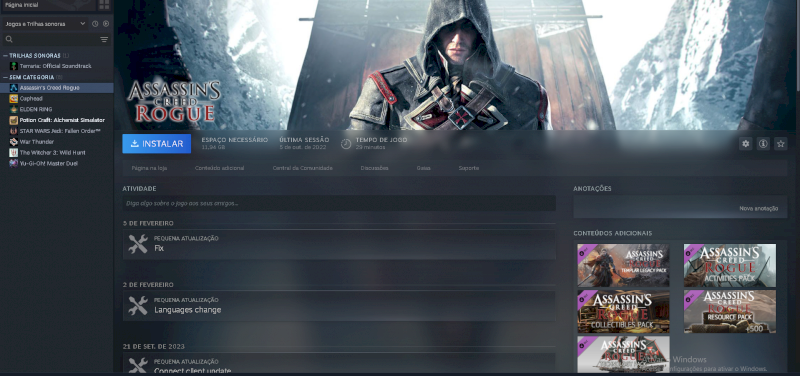800x376 pixels.
Task: Click the library search field
Action: pyautogui.click(x=56, y=39)
